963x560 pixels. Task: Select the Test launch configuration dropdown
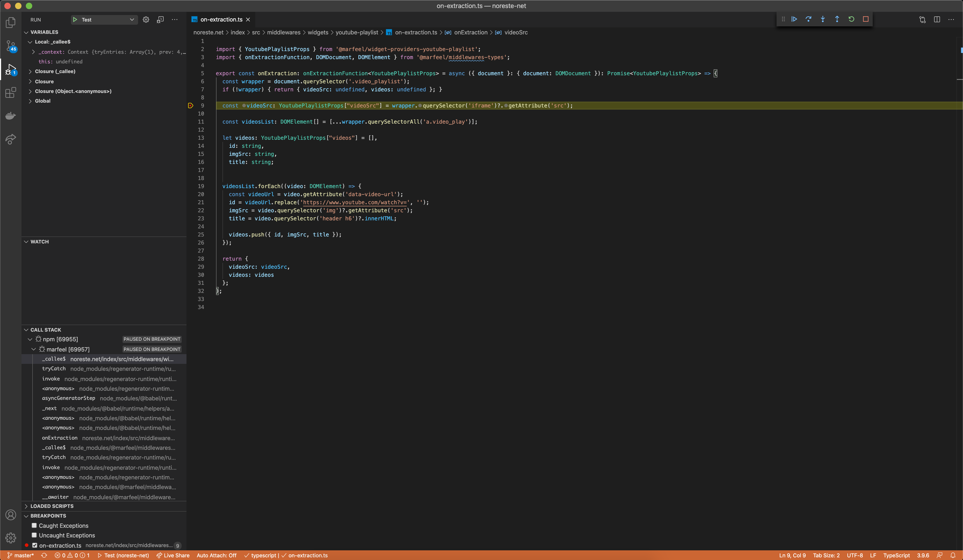104,20
